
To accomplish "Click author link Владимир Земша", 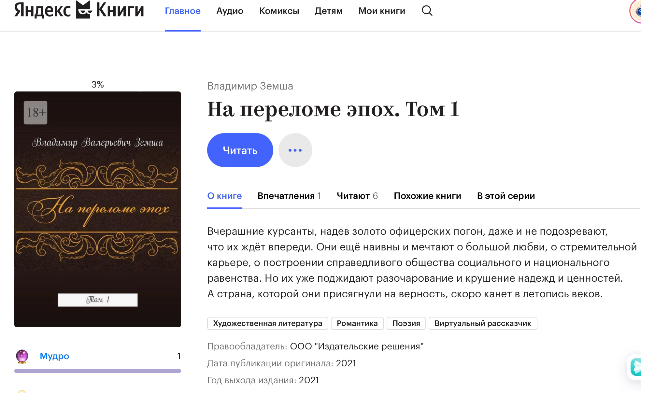I will [250, 86].
